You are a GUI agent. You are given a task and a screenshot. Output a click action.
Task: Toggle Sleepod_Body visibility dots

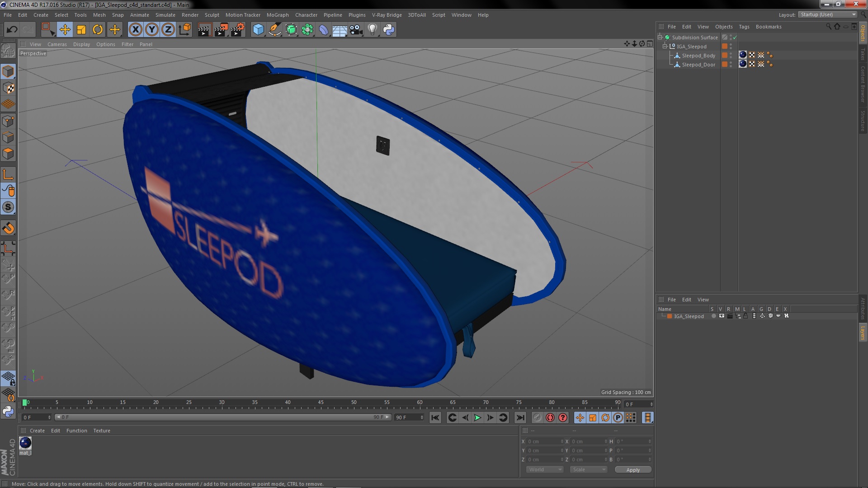(x=731, y=56)
